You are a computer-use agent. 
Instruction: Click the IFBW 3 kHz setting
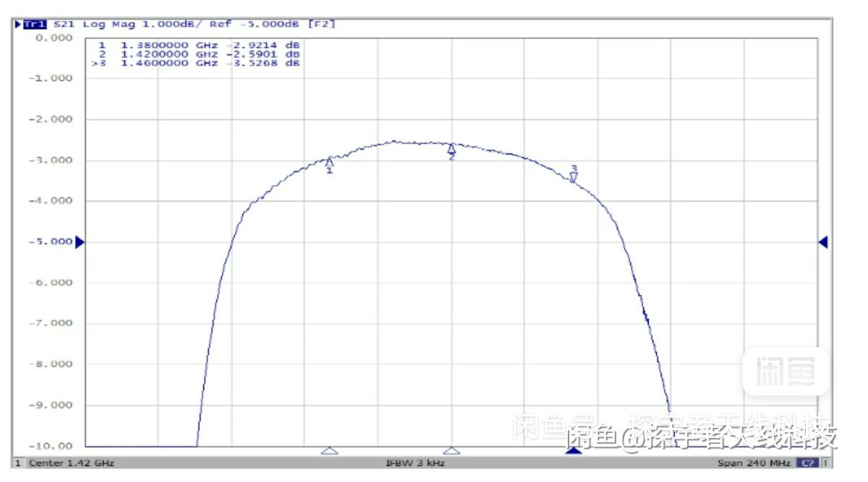pyautogui.click(x=414, y=462)
